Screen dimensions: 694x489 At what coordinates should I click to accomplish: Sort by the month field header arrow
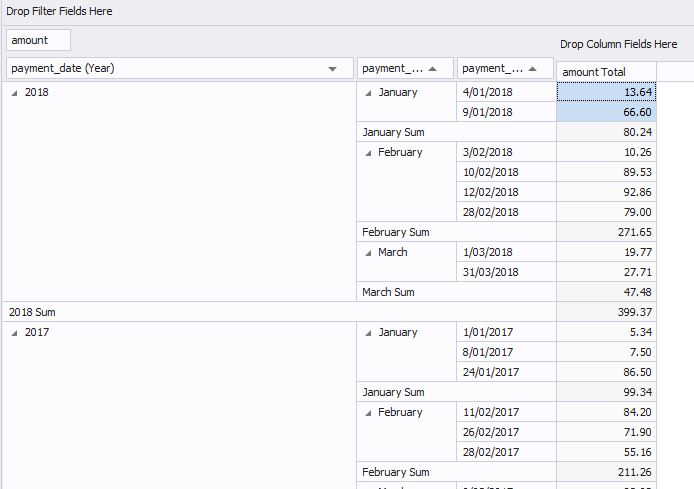click(x=433, y=69)
